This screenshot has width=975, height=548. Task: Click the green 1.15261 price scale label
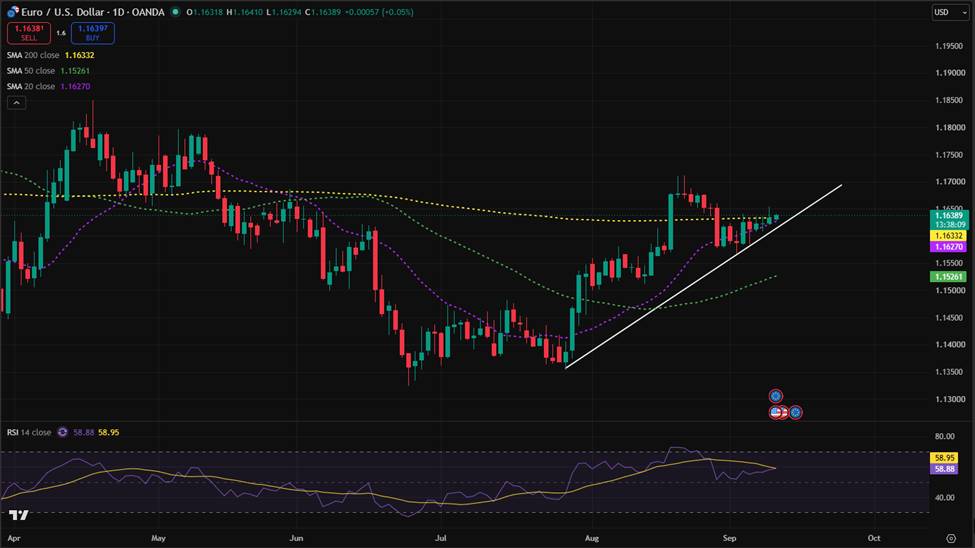948,277
